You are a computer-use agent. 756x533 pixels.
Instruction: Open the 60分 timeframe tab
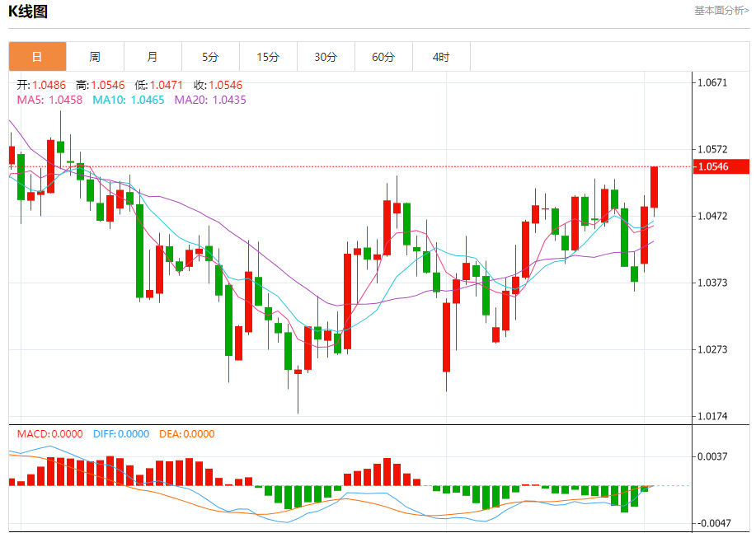click(384, 57)
